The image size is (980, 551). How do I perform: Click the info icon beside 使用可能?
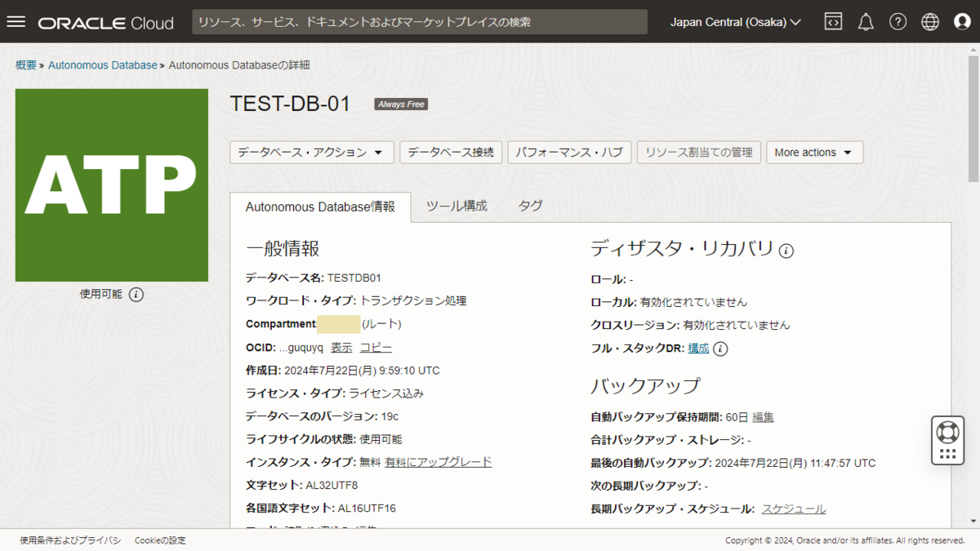point(136,295)
